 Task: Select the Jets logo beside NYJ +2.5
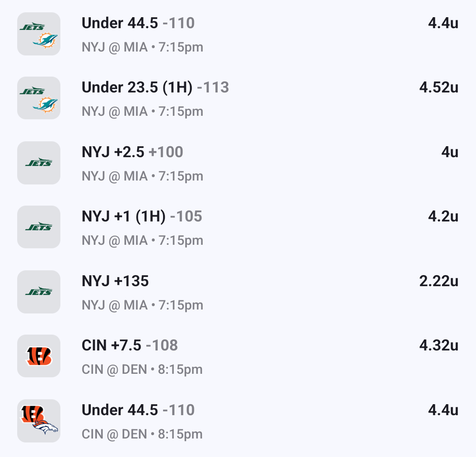click(x=39, y=163)
